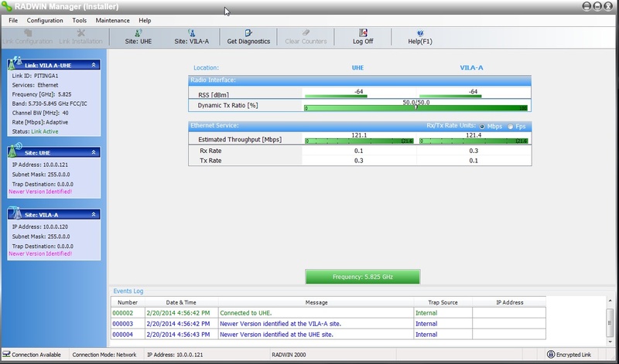Click the Number column header in Events Log

pos(128,302)
